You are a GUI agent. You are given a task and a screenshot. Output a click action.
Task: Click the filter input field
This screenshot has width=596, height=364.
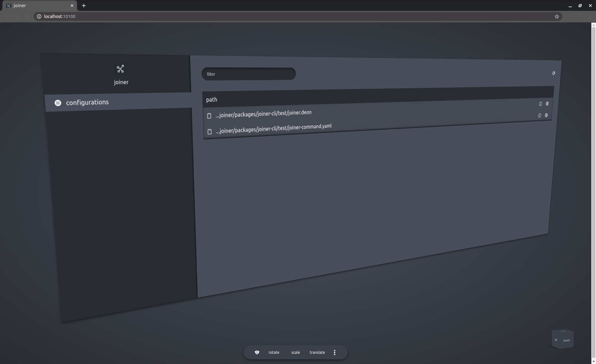[248, 74]
